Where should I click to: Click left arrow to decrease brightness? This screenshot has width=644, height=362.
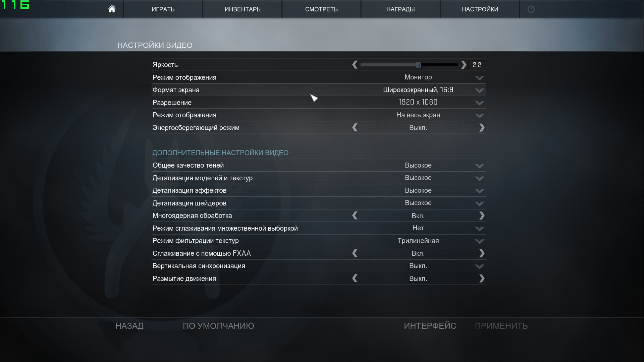(x=355, y=65)
